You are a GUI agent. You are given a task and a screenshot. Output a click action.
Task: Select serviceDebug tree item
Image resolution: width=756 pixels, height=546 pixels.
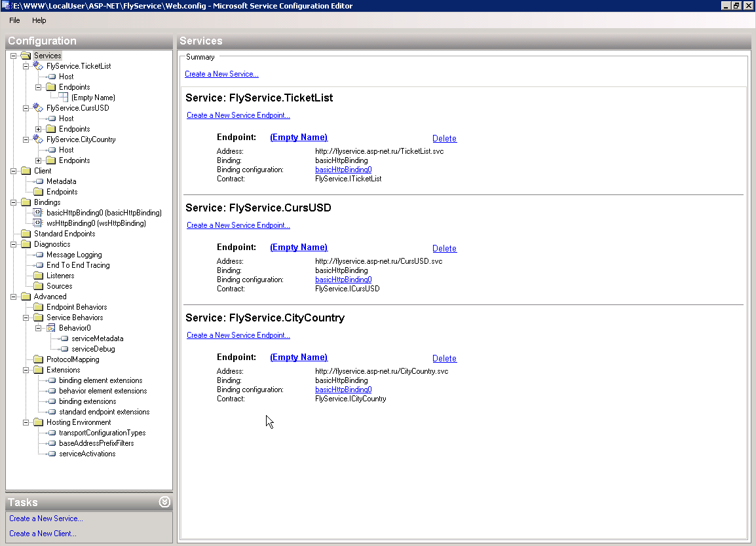(93, 349)
